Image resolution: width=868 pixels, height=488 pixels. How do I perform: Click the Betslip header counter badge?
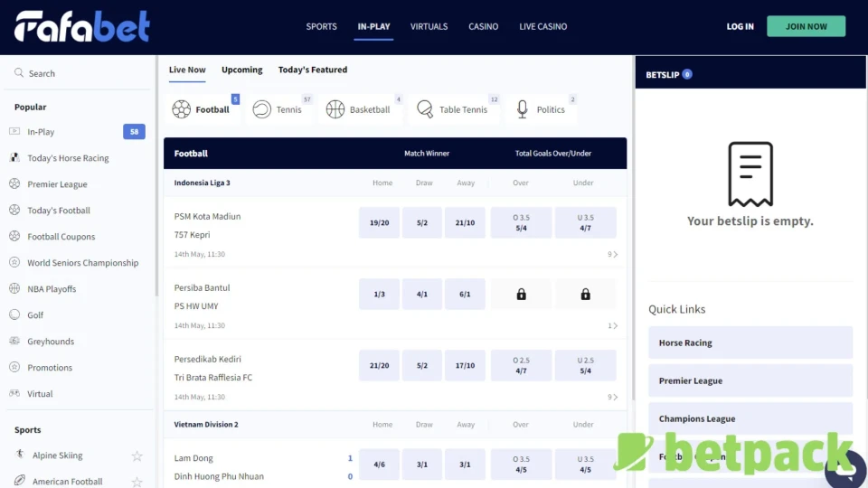tap(687, 74)
